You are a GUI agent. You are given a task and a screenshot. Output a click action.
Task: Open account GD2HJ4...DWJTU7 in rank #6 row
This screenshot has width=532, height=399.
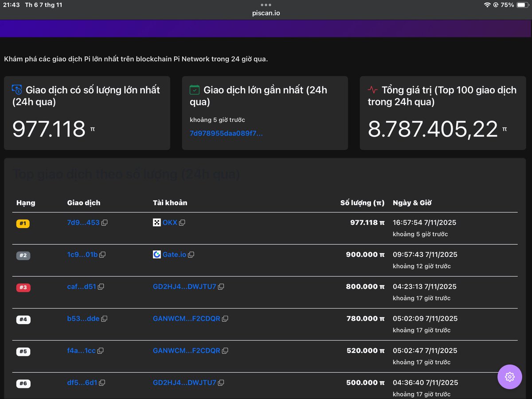click(184, 382)
